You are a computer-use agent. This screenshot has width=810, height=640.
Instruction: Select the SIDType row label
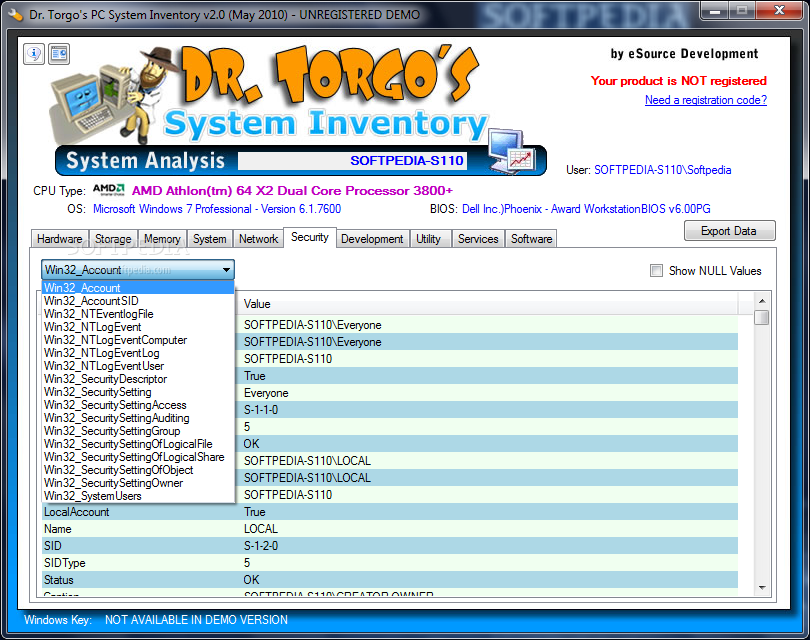65,563
